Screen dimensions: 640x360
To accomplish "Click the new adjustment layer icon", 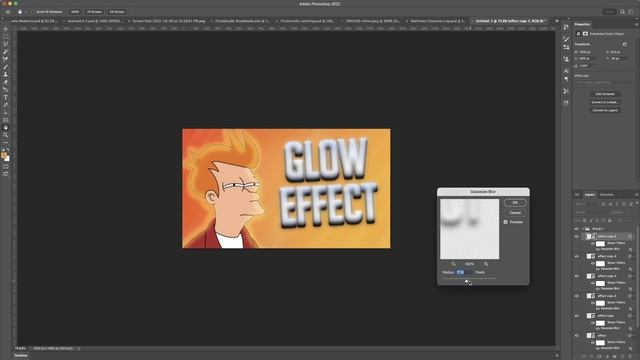I will pyautogui.click(x=607, y=356).
